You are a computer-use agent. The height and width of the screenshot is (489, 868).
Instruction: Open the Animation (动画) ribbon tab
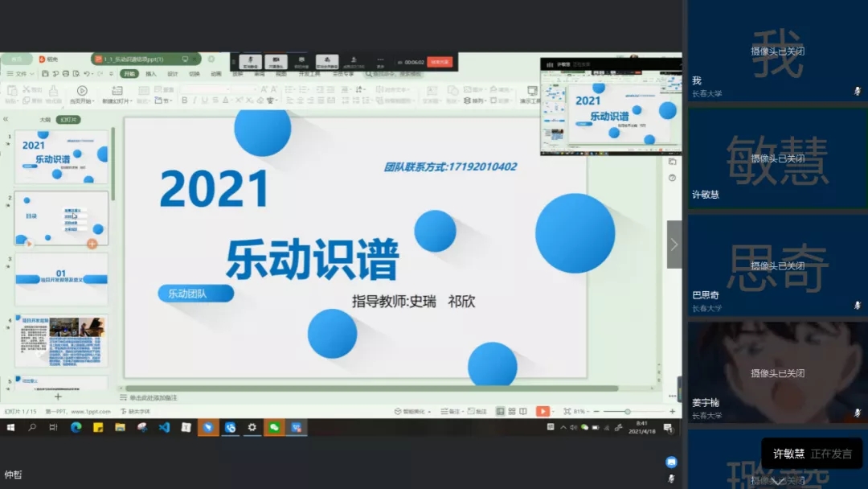point(216,74)
